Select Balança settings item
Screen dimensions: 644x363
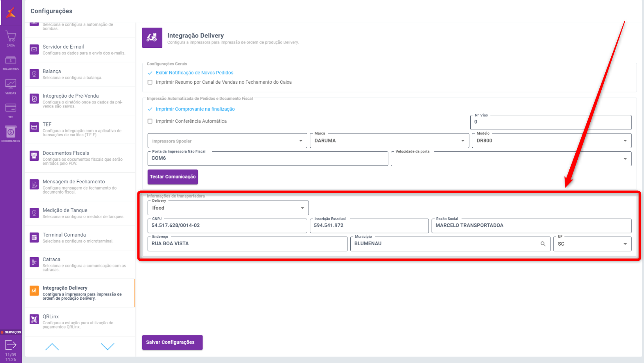80,74
